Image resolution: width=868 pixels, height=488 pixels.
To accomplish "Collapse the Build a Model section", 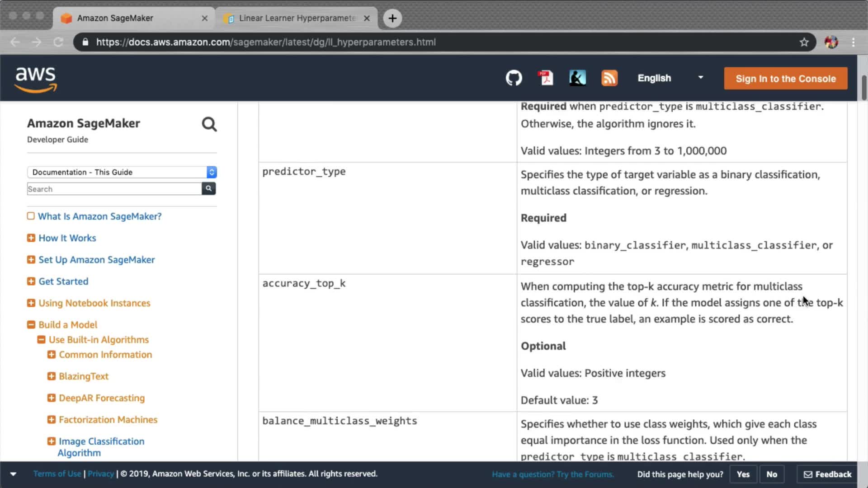I will tap(31, 324).
